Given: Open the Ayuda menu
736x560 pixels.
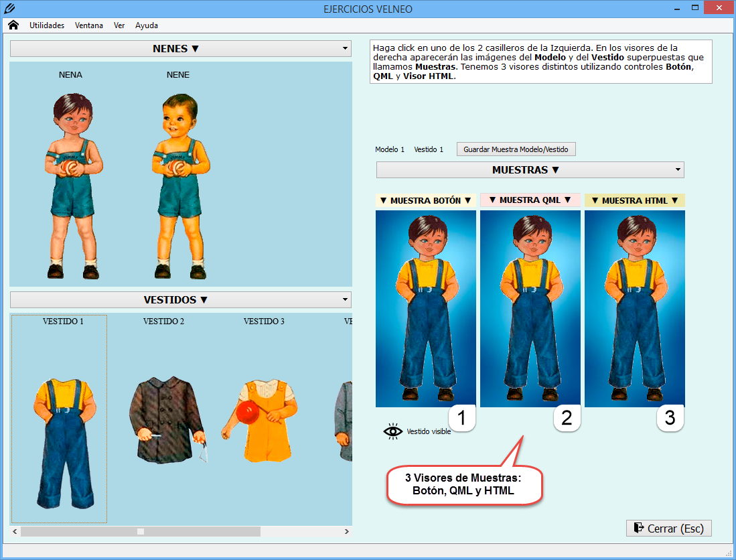Looking at the screenshot, I should [147, 25].
